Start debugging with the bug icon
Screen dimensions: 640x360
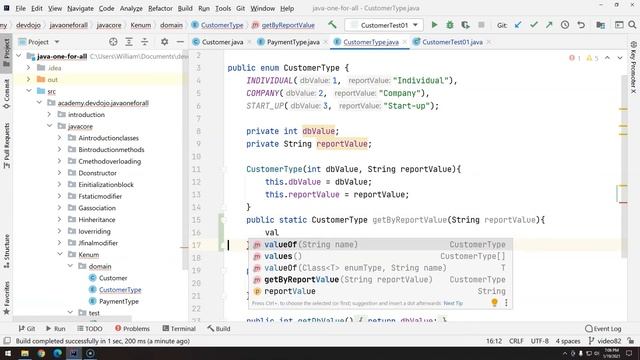[x=450, y=25]
